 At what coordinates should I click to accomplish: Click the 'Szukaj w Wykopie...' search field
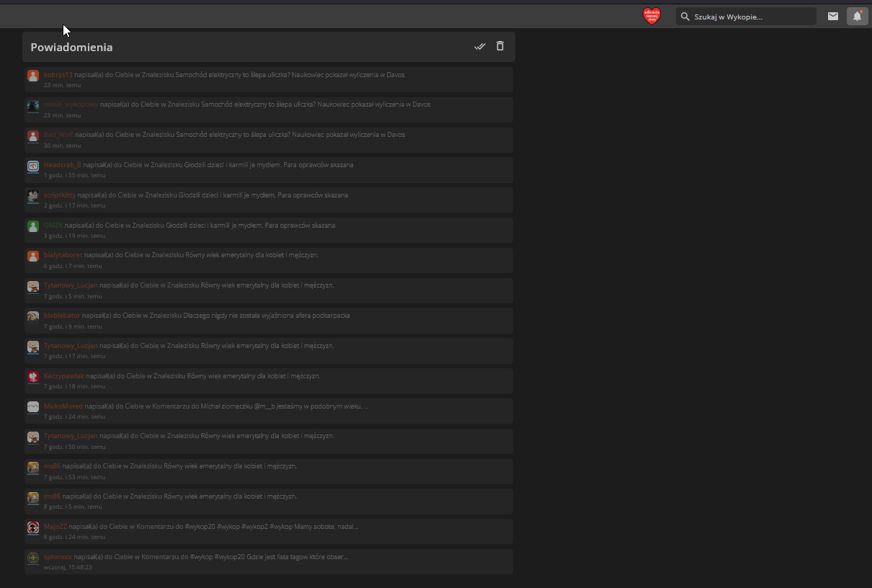point(746,17)
